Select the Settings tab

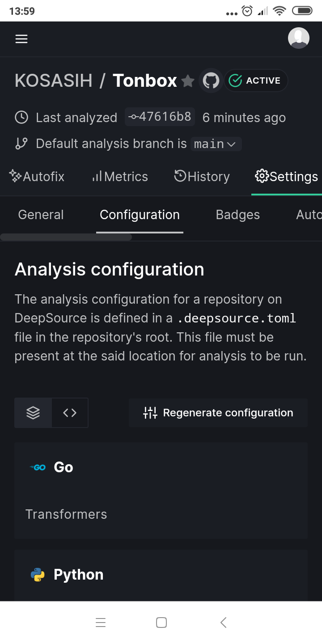click(x=287, y=177)
